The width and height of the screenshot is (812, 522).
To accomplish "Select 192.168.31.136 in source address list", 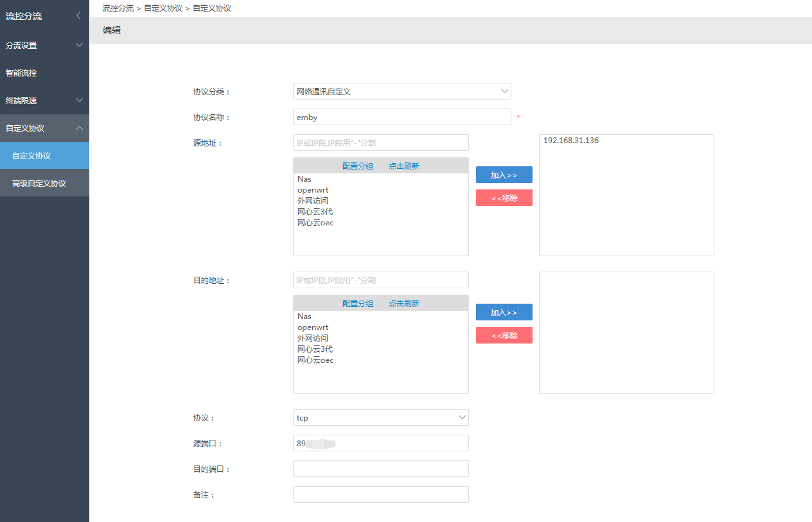I will pyautogui.click(x=571, y=141).
